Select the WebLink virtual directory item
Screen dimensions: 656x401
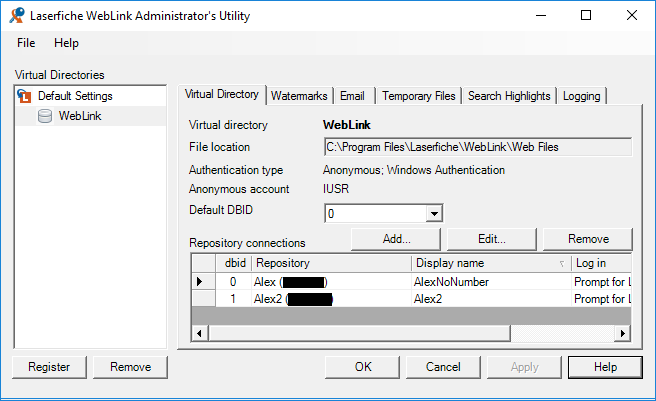tap(79, 116)
